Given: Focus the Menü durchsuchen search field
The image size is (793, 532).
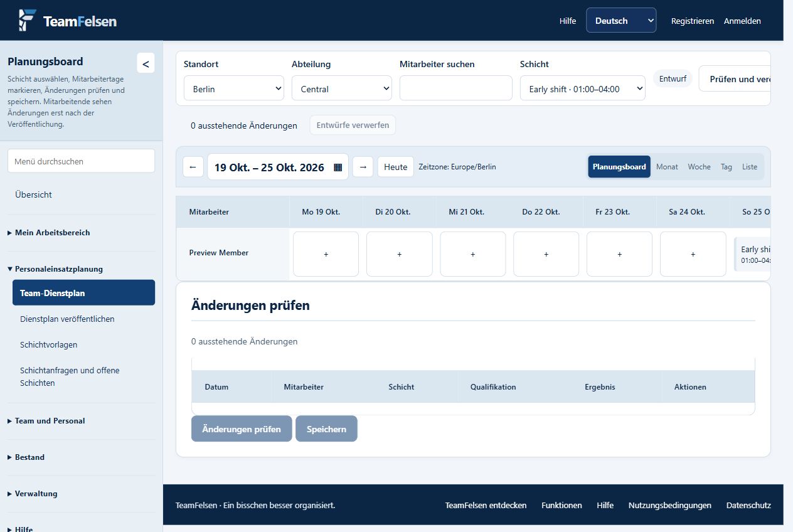Looking at the screenshot, I should click(81, 161).
